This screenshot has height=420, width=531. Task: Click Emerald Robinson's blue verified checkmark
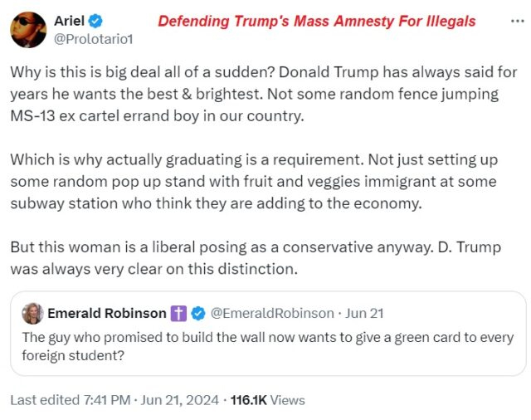click(x=199, y=313)
